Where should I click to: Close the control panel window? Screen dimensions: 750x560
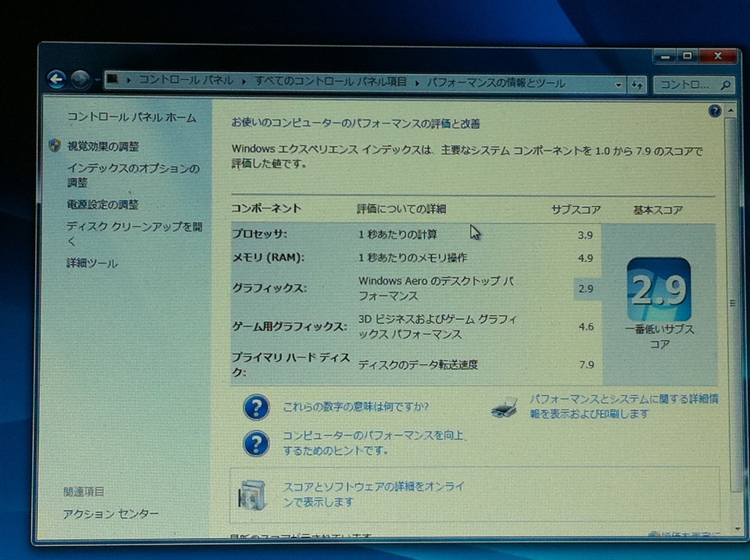718,56
